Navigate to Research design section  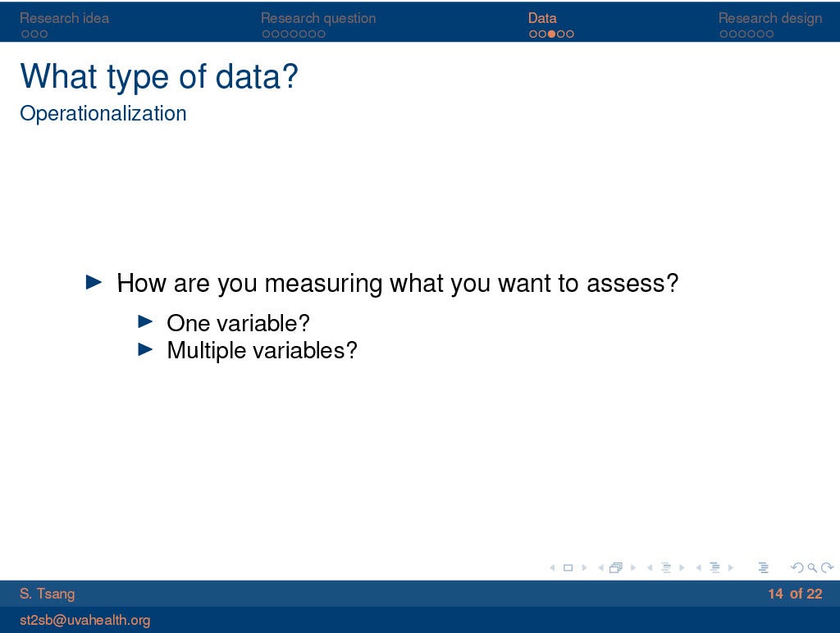(769, 18)
